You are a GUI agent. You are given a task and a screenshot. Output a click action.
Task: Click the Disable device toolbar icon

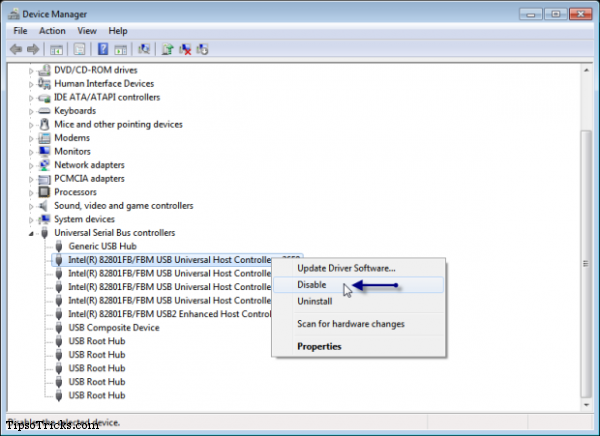202,49
